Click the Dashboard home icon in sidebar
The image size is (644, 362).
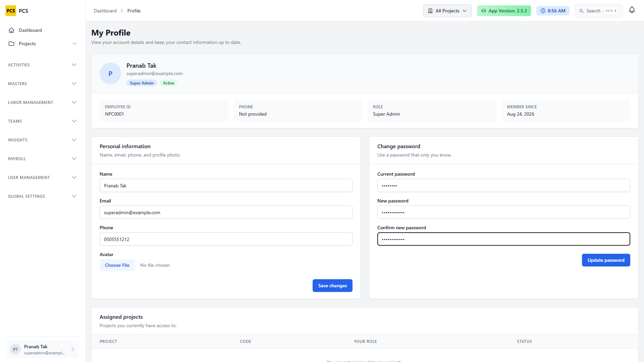coord(11,30)
